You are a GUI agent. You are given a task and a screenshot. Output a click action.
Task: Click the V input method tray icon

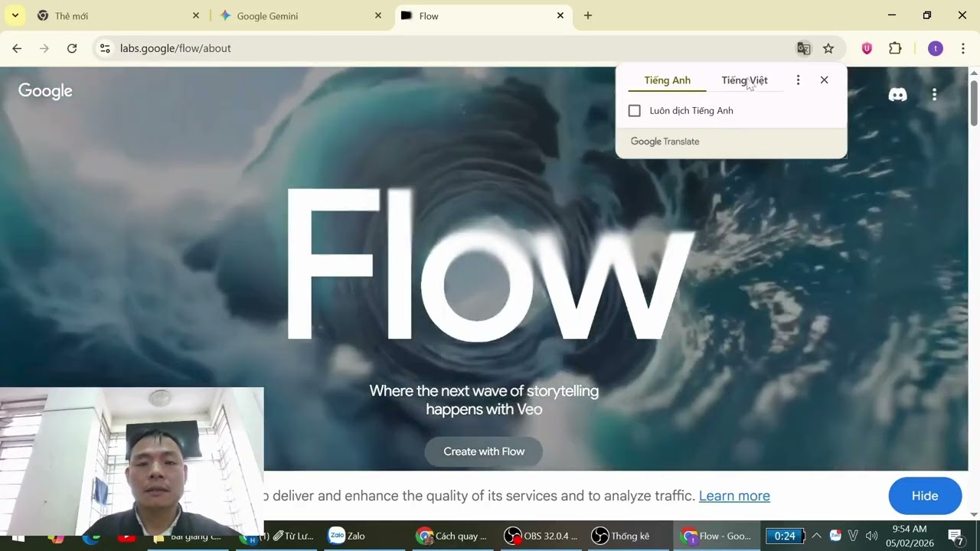coord(853,536)
